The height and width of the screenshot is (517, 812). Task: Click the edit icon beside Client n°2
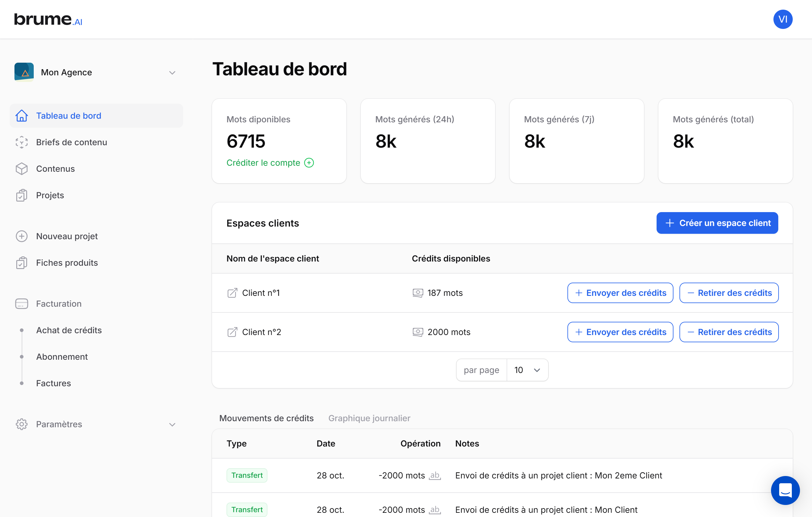pos(232,332)
